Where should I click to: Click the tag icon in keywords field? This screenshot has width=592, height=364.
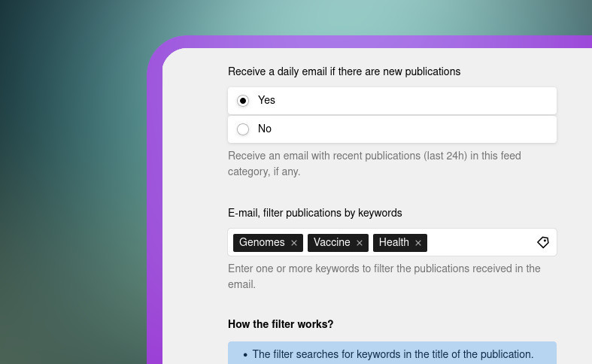(543, 242)
